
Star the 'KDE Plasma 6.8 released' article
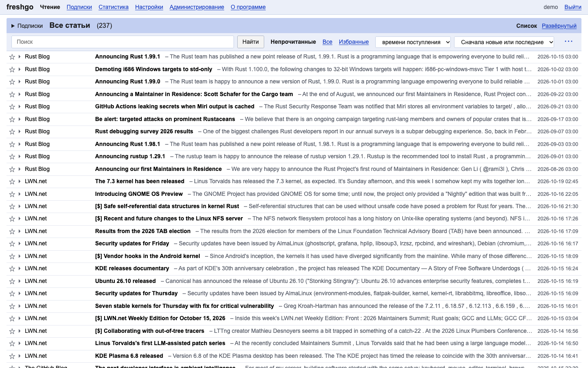coord(12,356)
